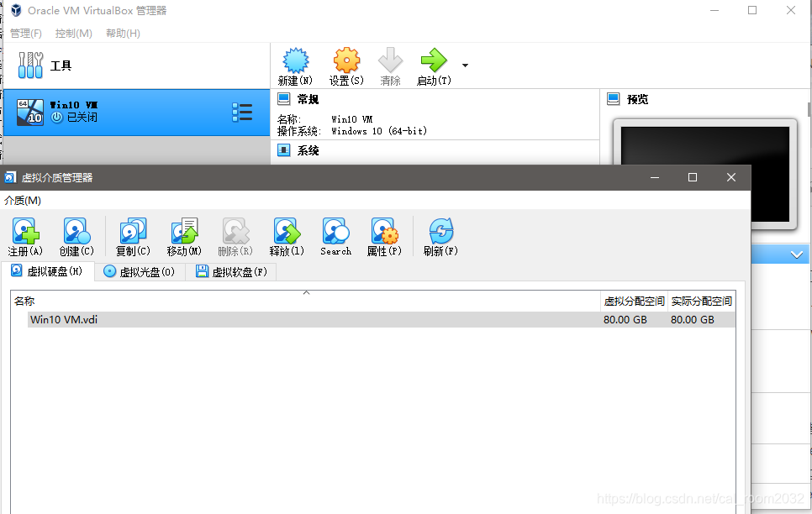Sort by 虚拟分配空间 column header
Viewport: 812px width, 514px height.
click(635, 301)
